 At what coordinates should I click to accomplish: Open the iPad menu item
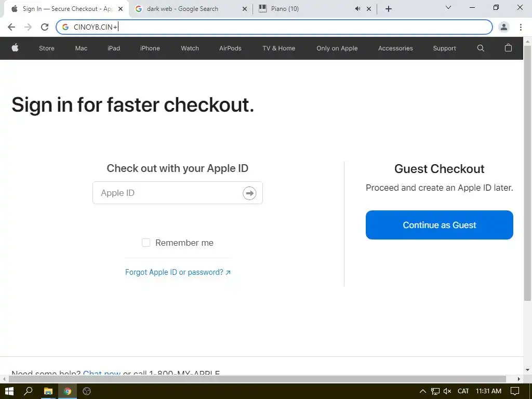(114, 48)
